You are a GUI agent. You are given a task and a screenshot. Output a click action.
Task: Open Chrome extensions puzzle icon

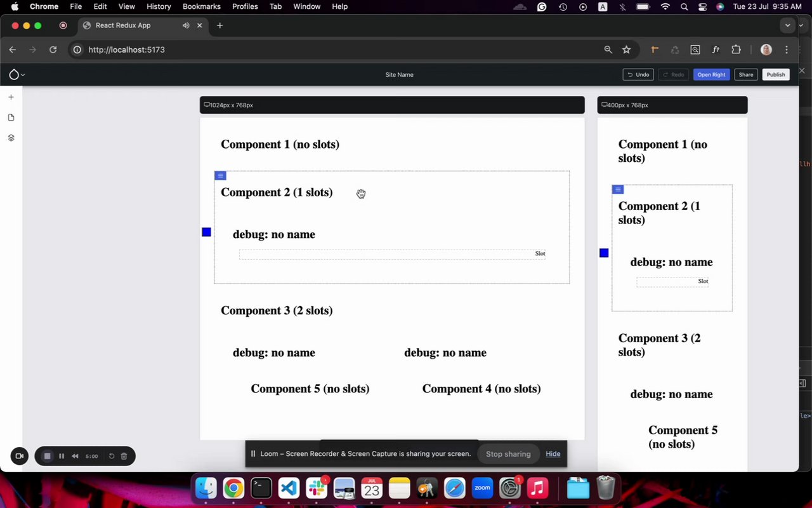tap(736, 50)
